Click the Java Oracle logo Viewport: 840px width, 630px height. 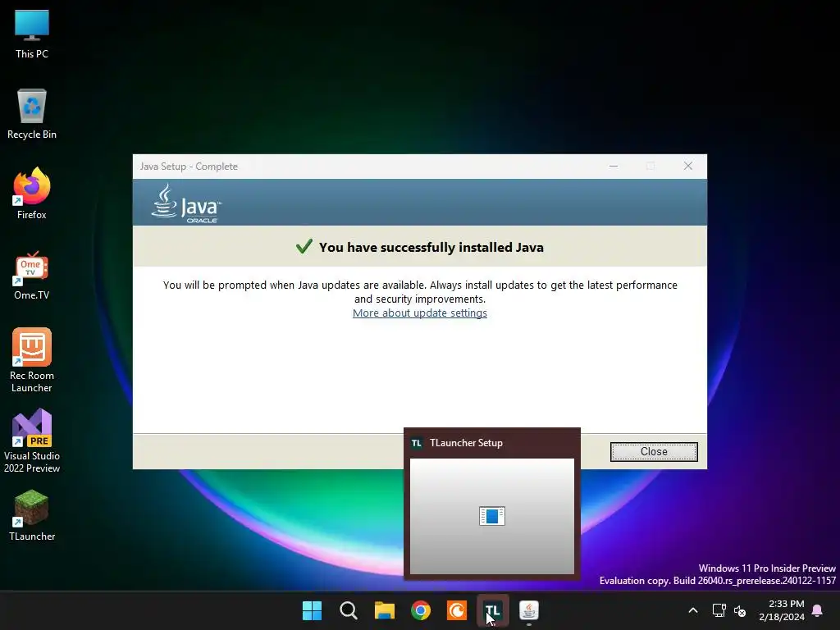(186, 203)
